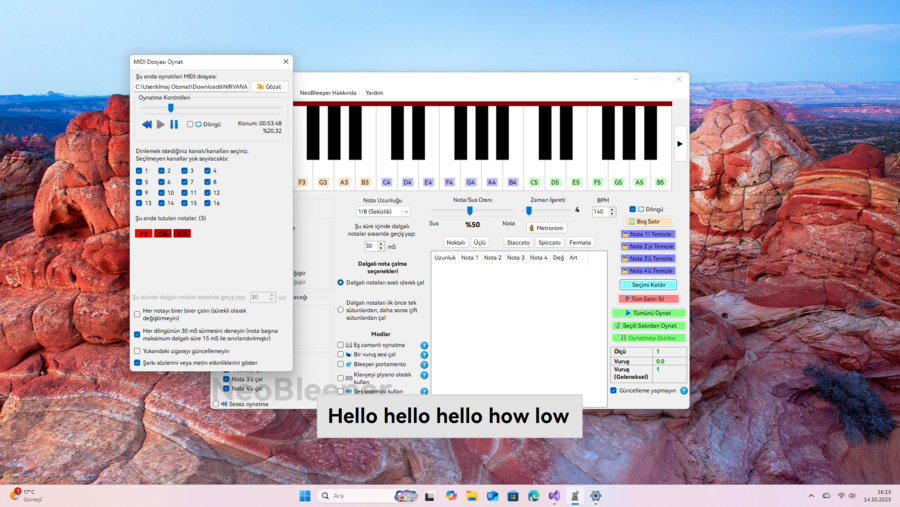Open the Nota Uzunluğu dropdown
The image size is (900, 507).
pyautogui.click(x=384, y=211)
